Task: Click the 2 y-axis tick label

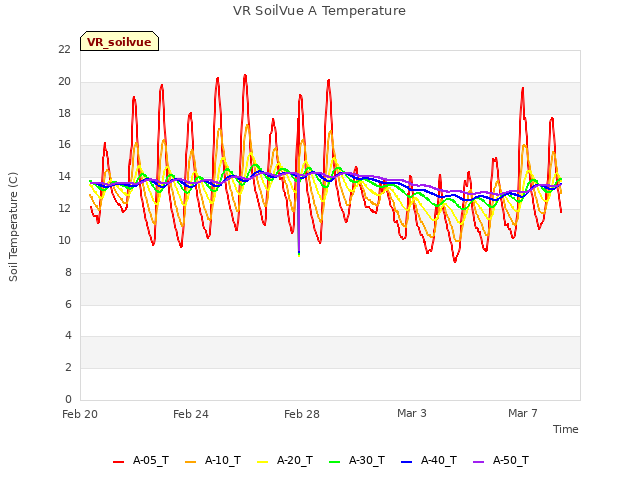Action: point(68,367)
